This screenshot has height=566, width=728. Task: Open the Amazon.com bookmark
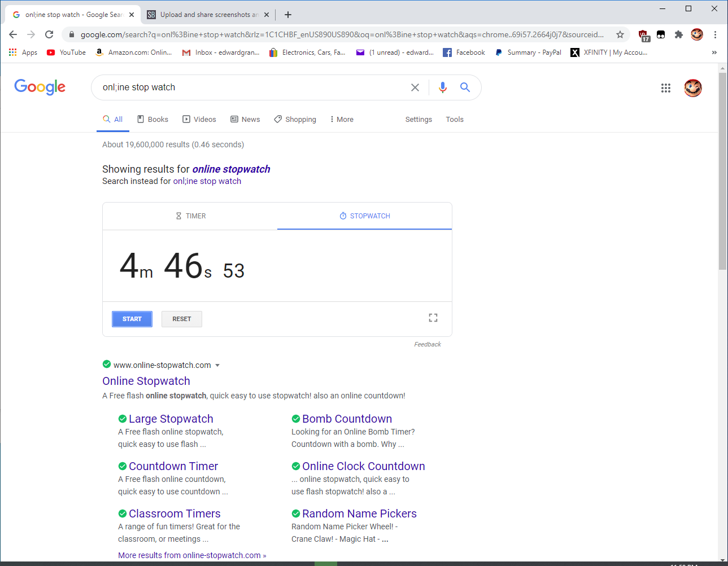134,52
